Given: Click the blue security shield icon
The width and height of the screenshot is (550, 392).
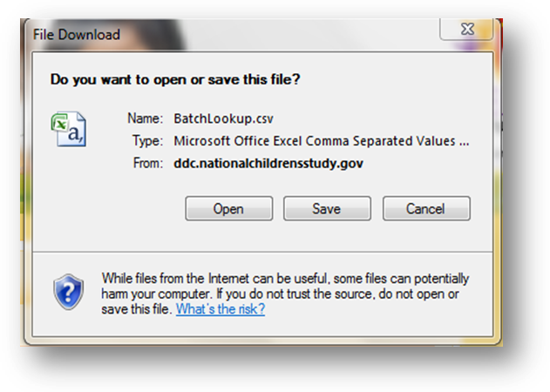Looking at the screenshot, I should [x=67, y=289].
